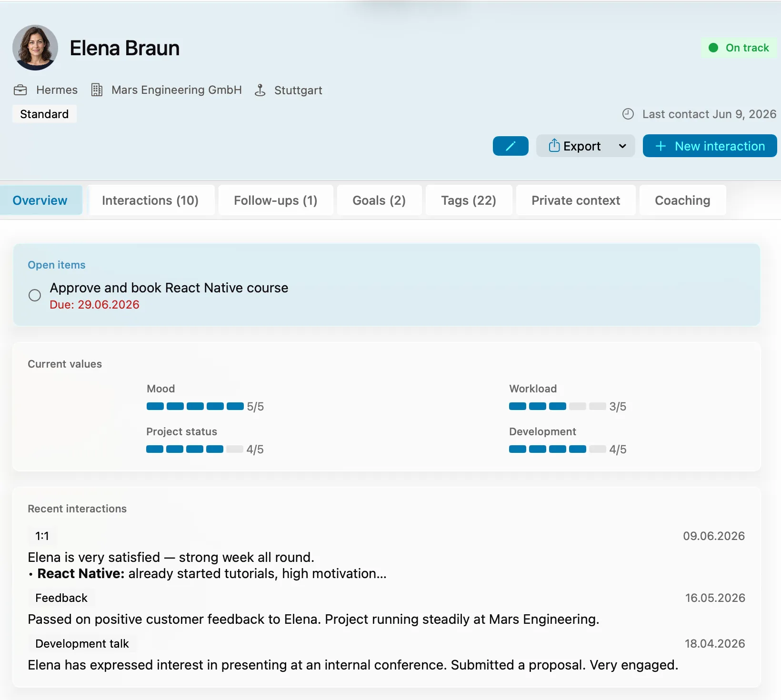Click the green On track status dot

pos(713,48)
